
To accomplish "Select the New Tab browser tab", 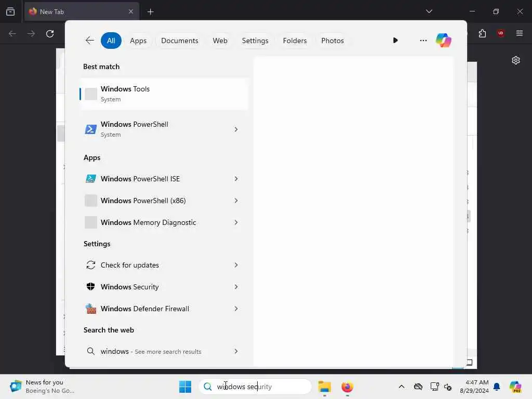I will 82,11.
